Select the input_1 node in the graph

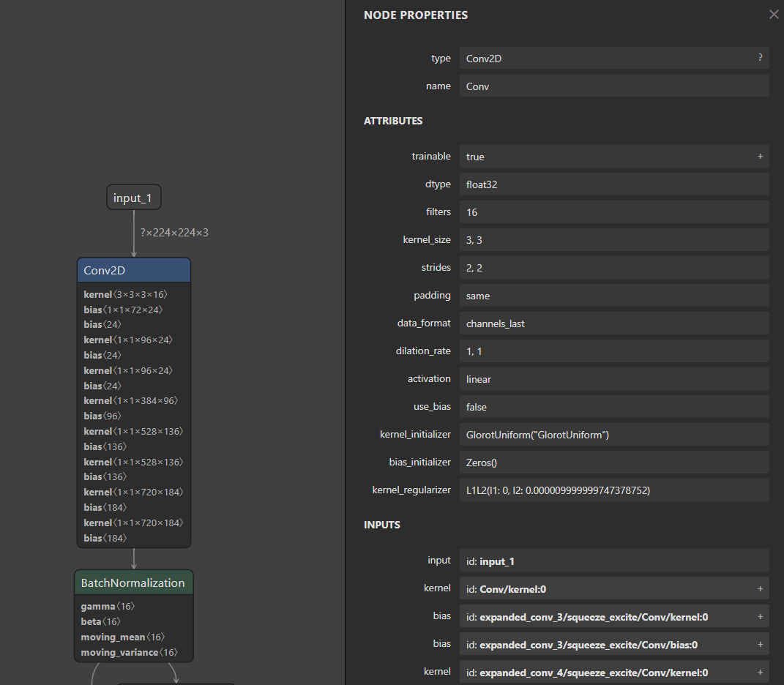133,196
